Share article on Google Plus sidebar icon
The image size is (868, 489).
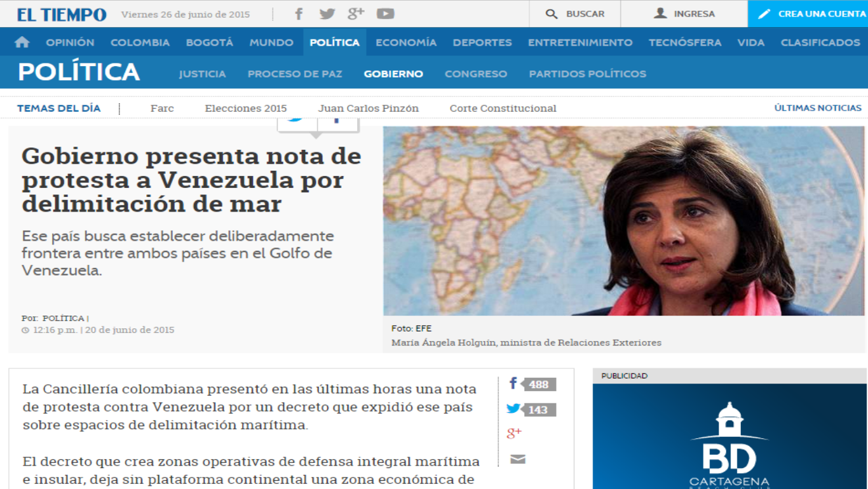514,433
